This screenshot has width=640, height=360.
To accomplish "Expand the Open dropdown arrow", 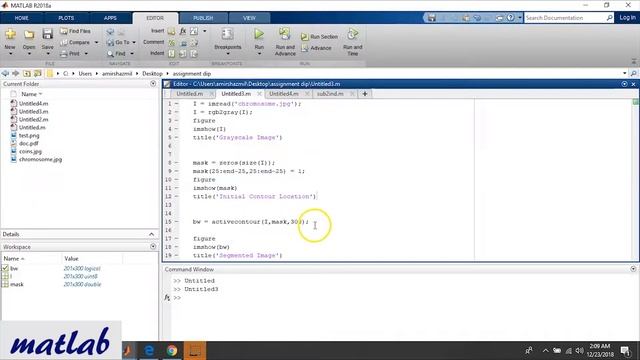I will 29,54.
